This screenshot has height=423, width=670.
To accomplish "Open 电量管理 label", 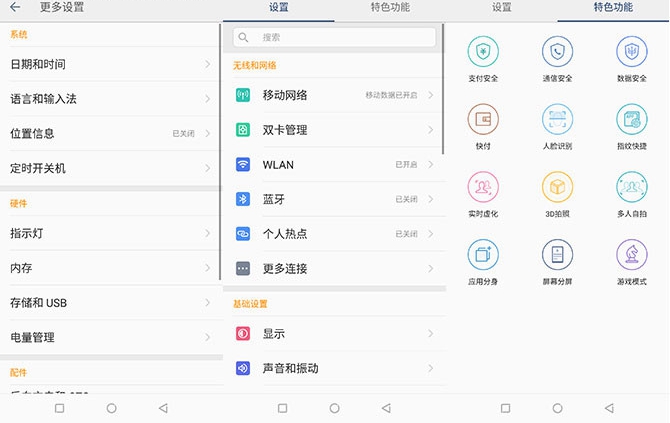I will [32, 337].
